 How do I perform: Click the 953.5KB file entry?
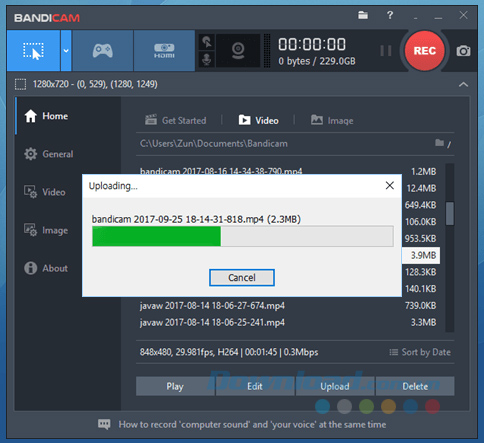(421, 238)
